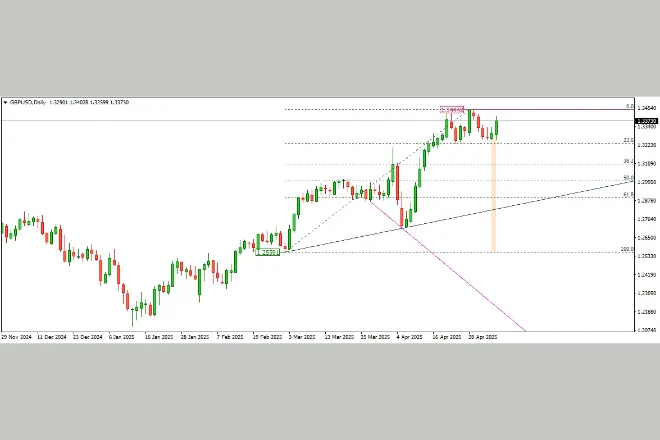Click the 4 Apr 2025 date label
The height and width of the screenshot is (440, 660).
pos(410,337)
